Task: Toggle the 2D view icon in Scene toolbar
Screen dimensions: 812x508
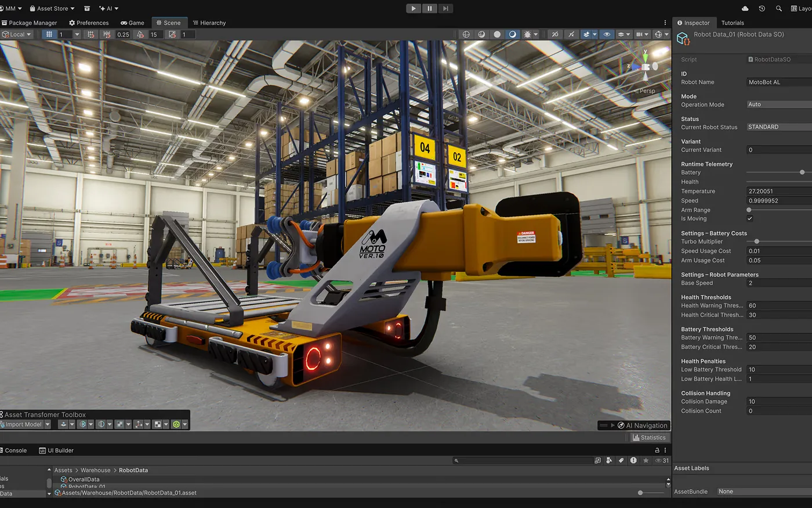Action: [555, 34]
